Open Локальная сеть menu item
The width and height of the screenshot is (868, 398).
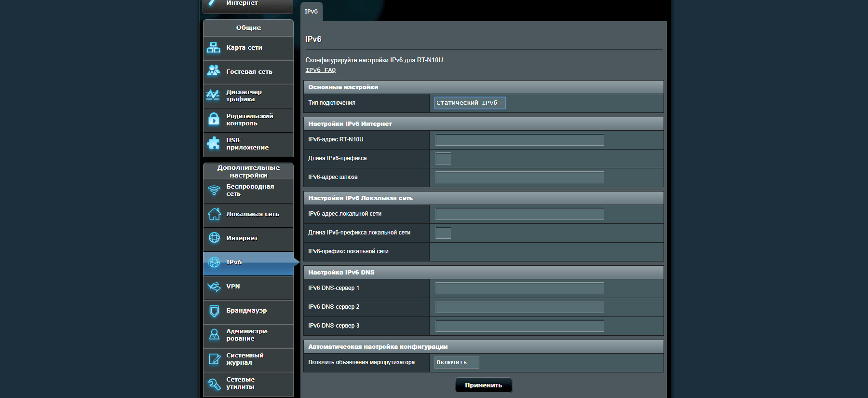click(x=248, y=215)
